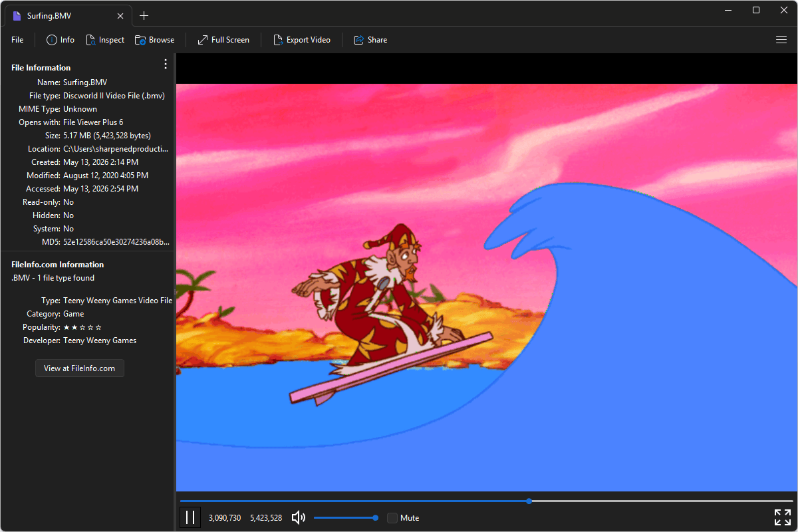Image resolution: width=798 pixels, height=532 pixels.
Task: Close the File Viewer Plus window
Action: 783,10
